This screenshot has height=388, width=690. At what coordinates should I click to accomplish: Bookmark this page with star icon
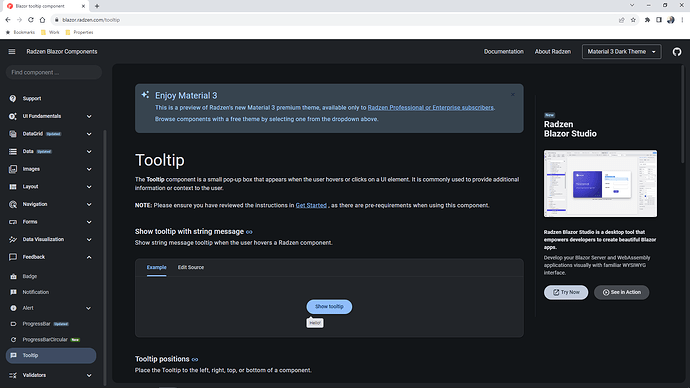633,20
